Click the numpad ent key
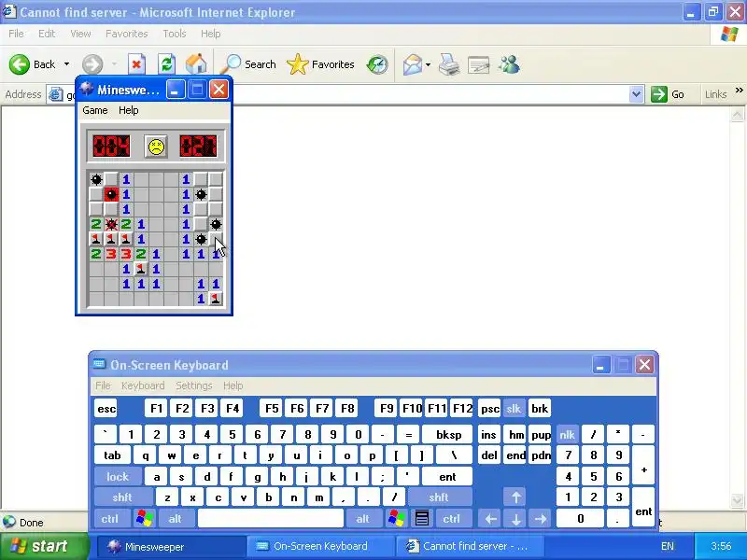Viewport: 747px width, 560px height. click(x=643, y=508)
